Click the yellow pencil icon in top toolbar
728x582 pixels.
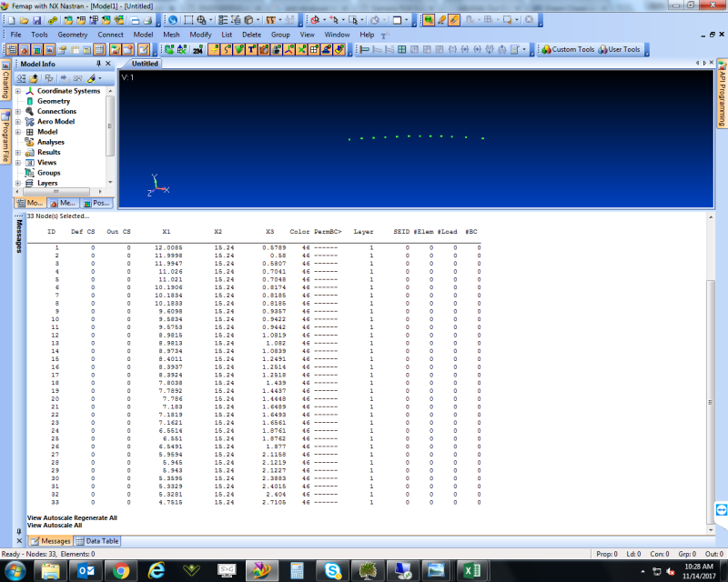point(441,20)
